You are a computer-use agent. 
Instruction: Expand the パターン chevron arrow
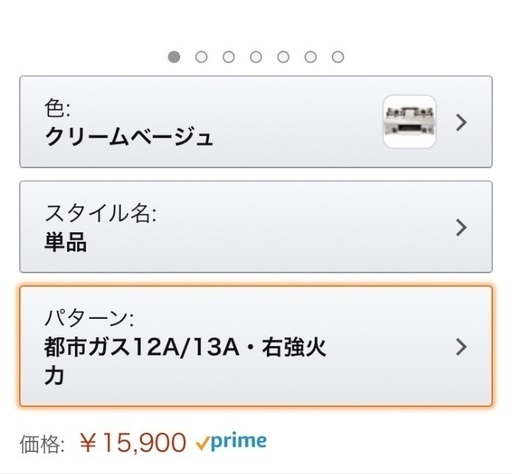pos(461,347)
